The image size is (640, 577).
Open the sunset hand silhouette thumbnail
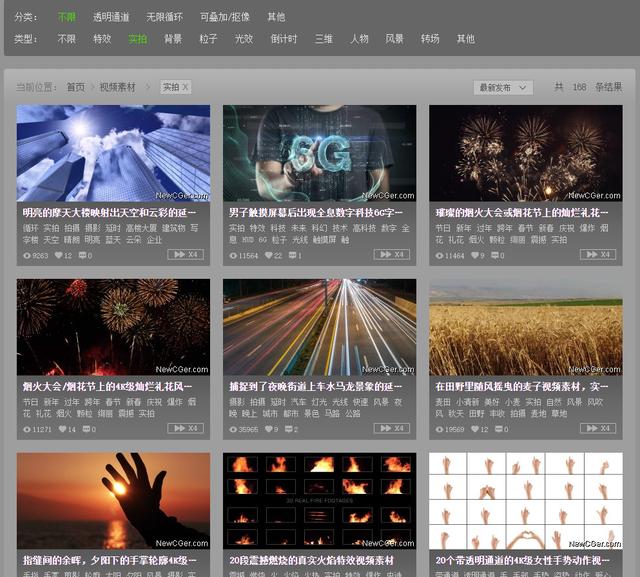click(113, 500)
